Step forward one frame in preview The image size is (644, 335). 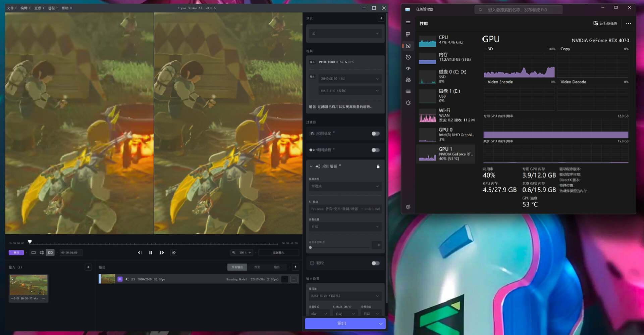click(162, 253)
